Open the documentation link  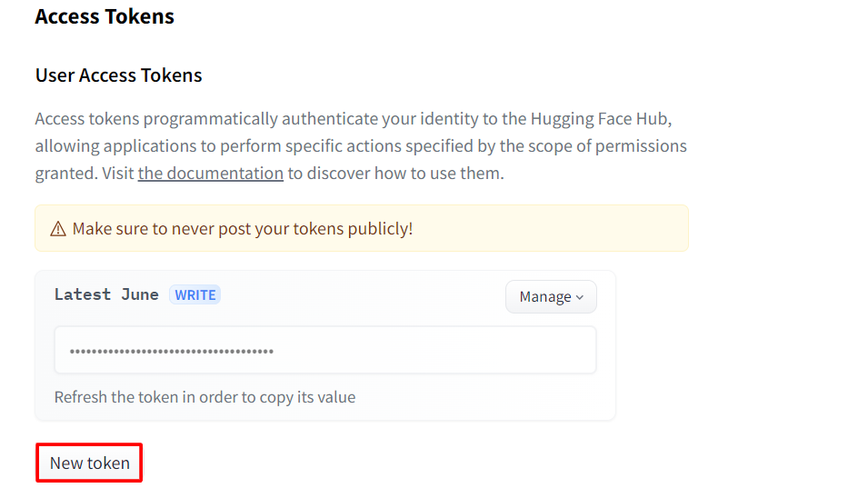pyautogui.click(x=210, y=174)
